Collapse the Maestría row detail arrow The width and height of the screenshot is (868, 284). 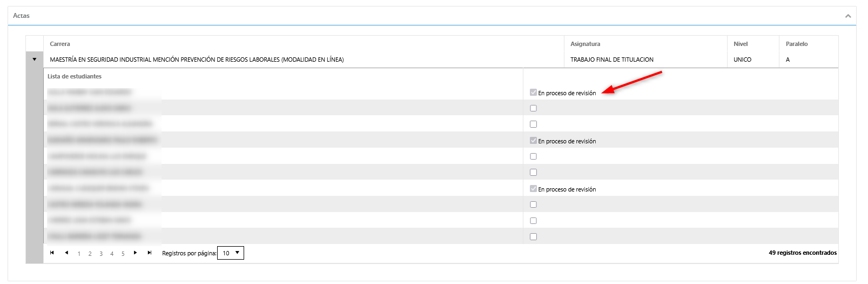(x=35, y=60)
